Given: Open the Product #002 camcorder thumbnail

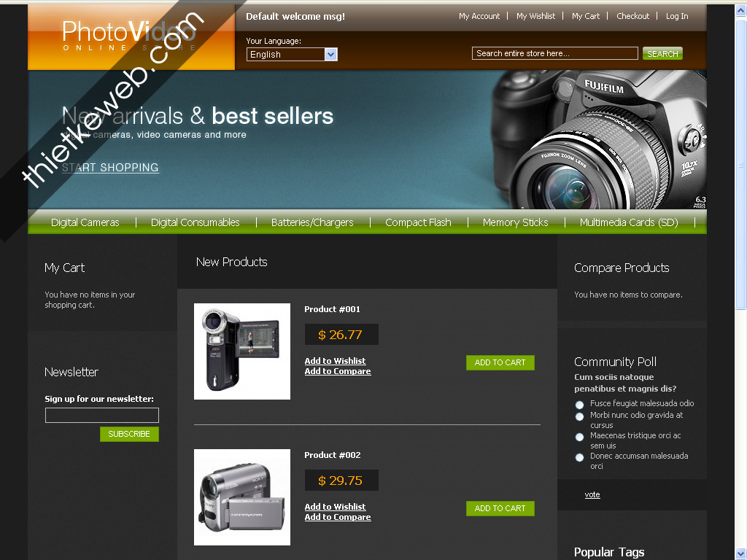Looking at the screenshot, I should pyautogui.click(x=242, y=497).
